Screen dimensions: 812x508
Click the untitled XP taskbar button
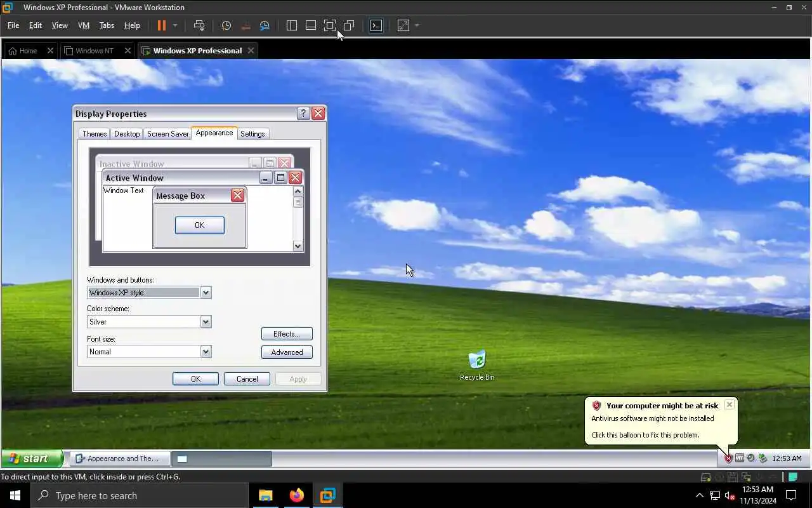coord(222,458)
